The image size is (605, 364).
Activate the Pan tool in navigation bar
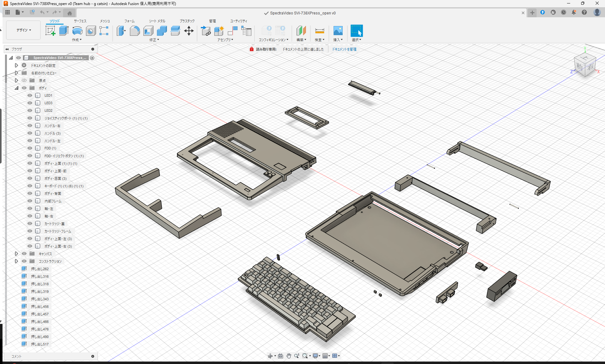pyautogui.click(x=288, y=356)
